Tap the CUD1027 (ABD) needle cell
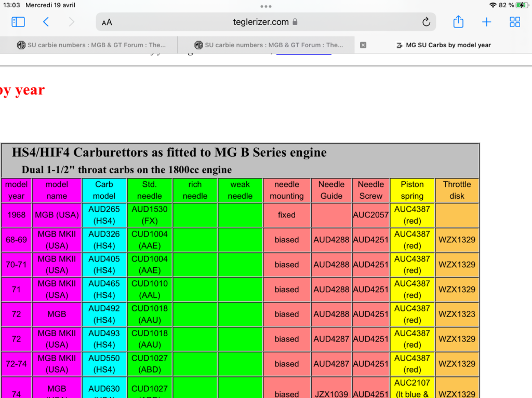The height and width of the screenshot is (398, 532). pos(150,364)
